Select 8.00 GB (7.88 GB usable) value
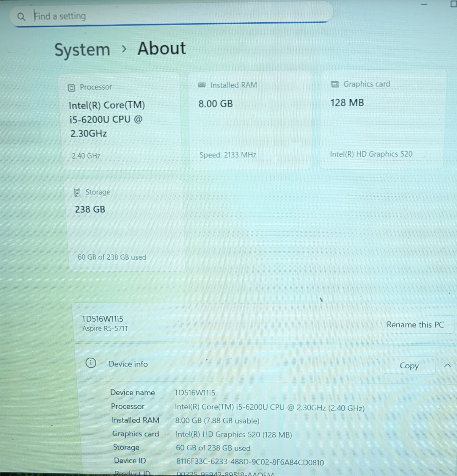Image resolution: width=457 pixels, height=476 pixels. coord(217,421)
